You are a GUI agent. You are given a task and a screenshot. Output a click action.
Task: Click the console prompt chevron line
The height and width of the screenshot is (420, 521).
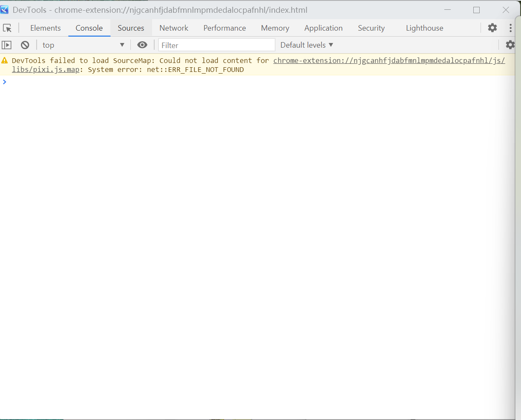257,82
